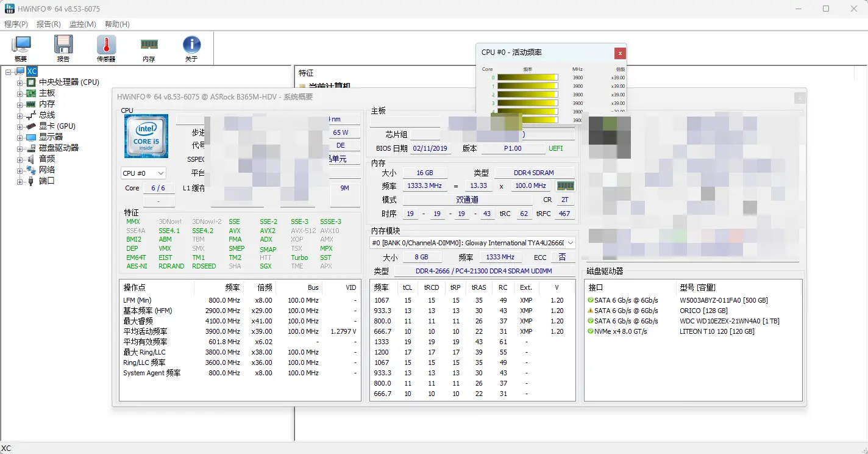Open the CPU #0 selector dropdown

coord(144,173)
